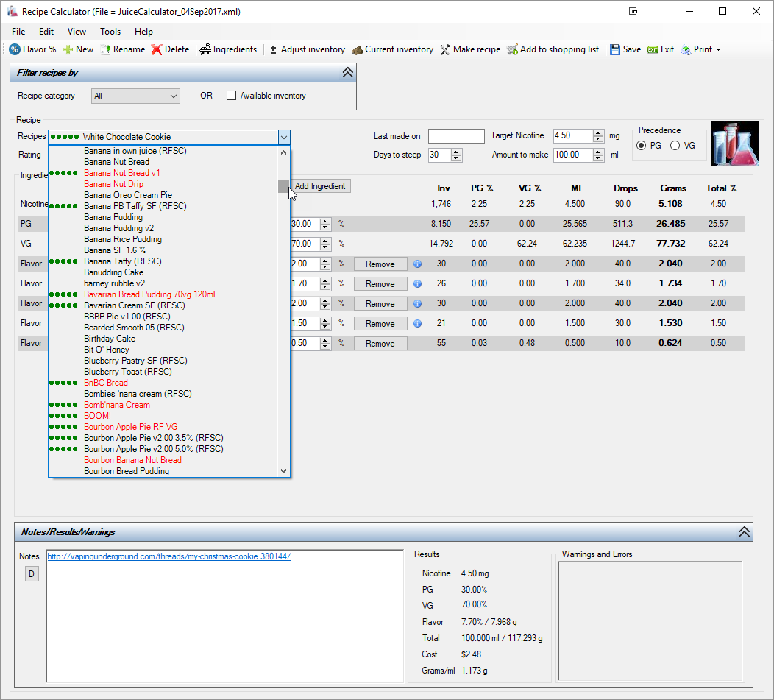Click Amount to make spinner arrows
The width and height of the screenshot is (774, 700).
coord(598,155)
